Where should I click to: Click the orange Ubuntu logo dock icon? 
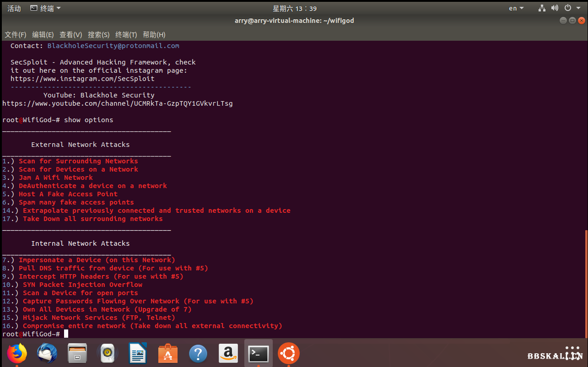pos(289,353)
